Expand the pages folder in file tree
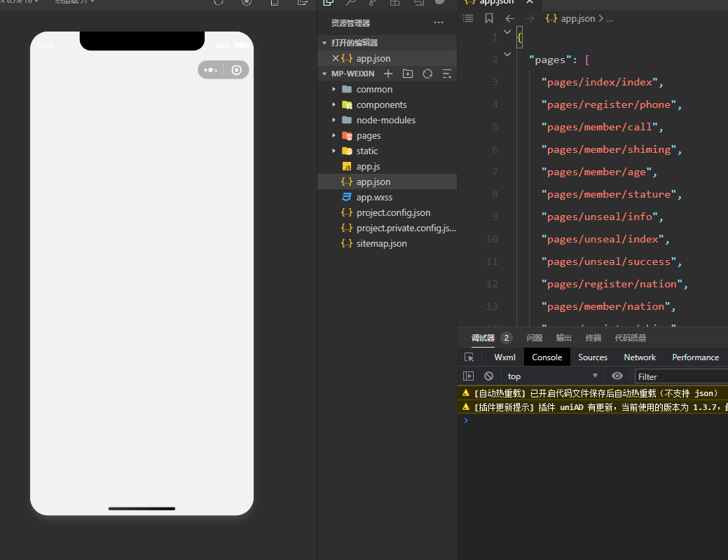The height and width of the screenshot is (560, 728). point(368,135)
